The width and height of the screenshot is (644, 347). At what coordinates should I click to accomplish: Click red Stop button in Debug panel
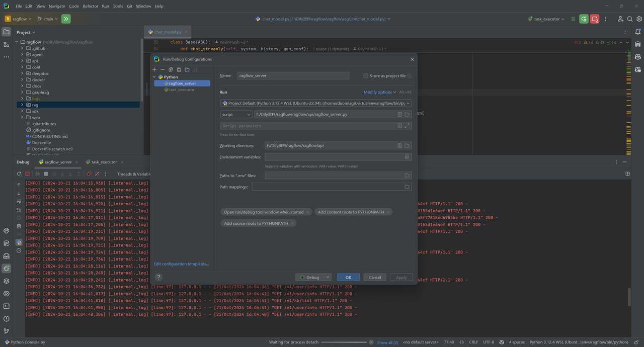coord(27,174)
